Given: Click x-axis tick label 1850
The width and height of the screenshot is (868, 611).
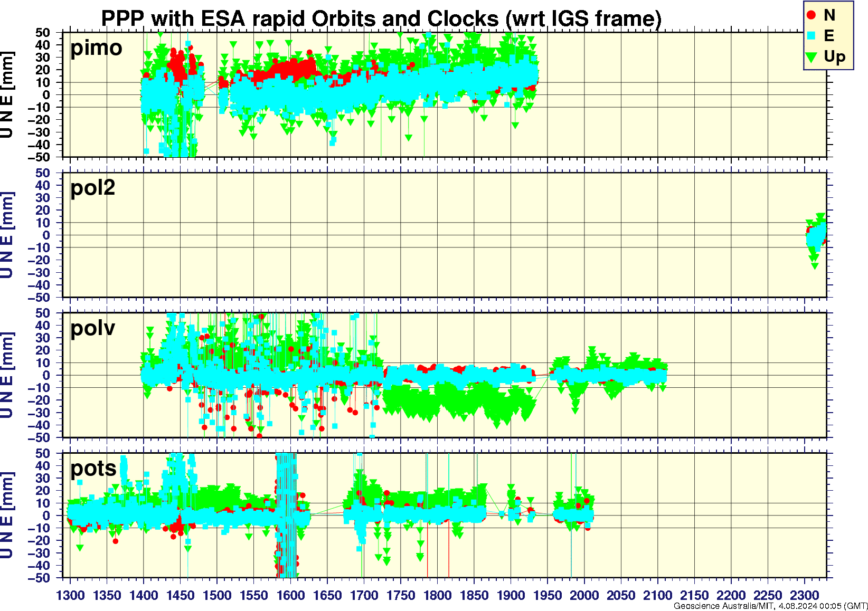Looking at the screenshot, I should (x=474, y=595).
